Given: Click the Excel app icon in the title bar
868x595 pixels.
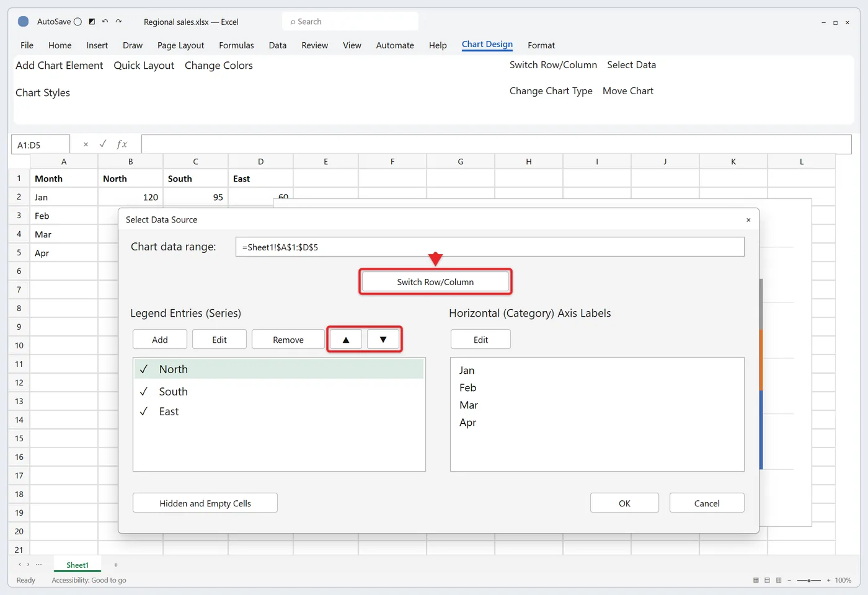Looking at the screenshot, I should [24, 22].
